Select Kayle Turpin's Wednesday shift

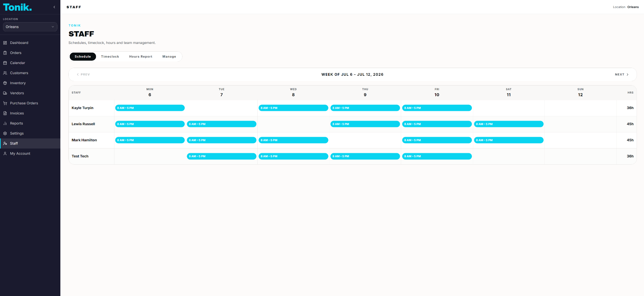click(293, 108)
